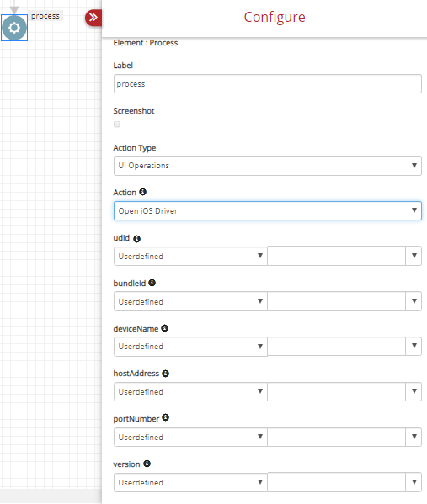
Task: Click the process label on canvas
Action: 45,16
